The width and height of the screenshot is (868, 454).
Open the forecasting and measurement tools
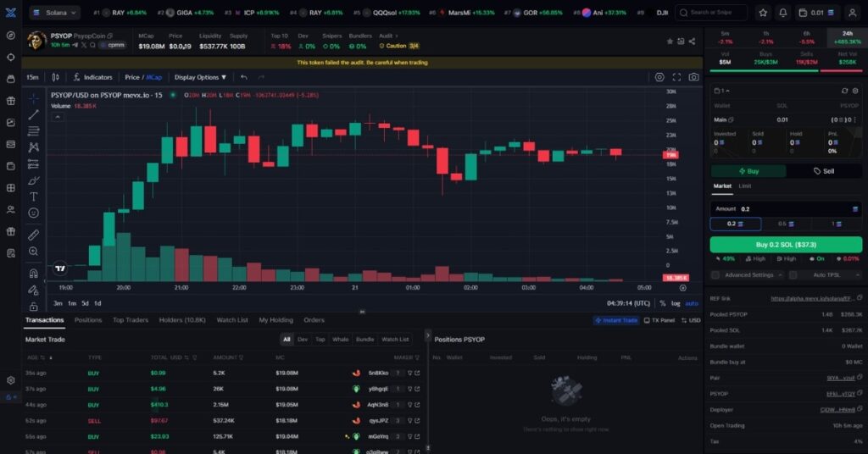click(x=34, y=163)
